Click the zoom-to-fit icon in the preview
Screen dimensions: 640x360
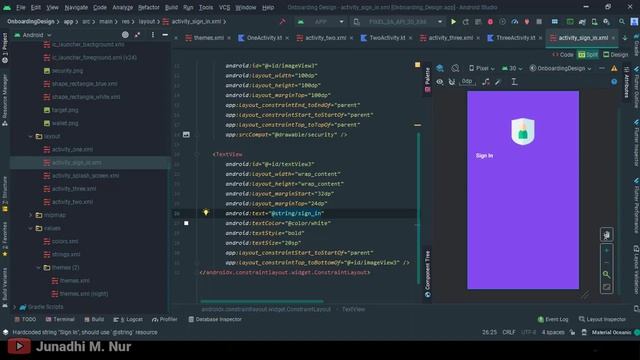[x=607, y=288]
